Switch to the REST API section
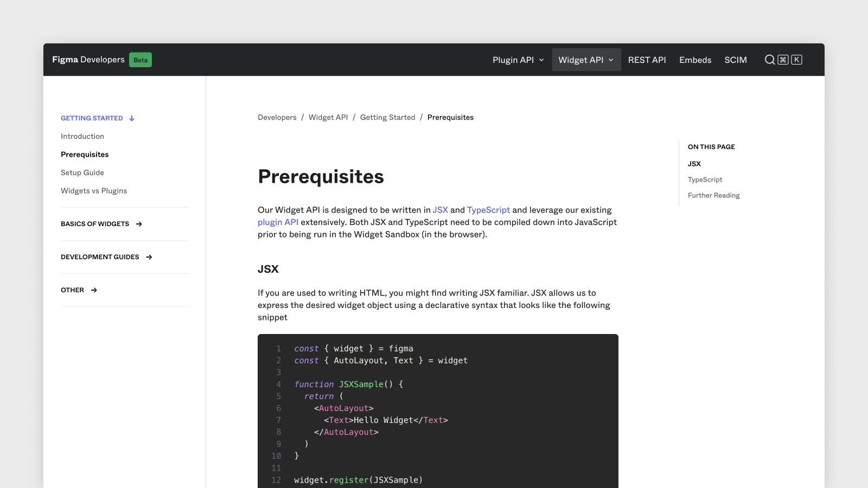This screenshot has width=868, height=488. [647, 60]
